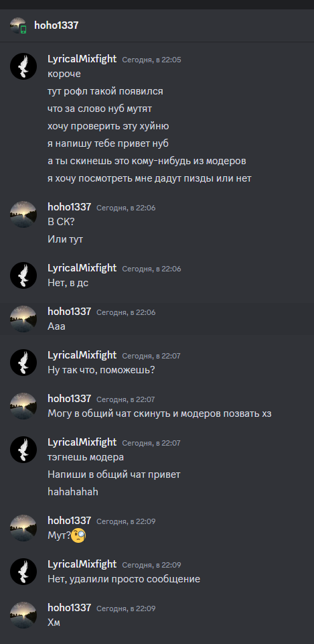Screen dimensions: 314x644
Task: Click hoho1337 username above 'Могу в общий чат'
Action: pos(70,399)
